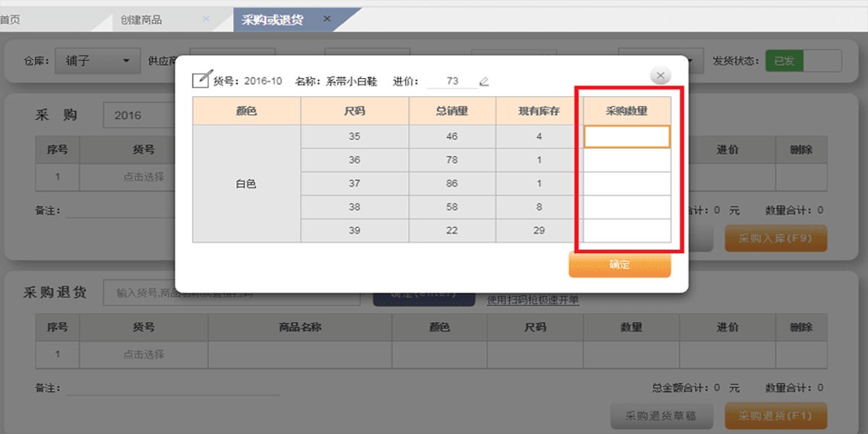Close the 采购或退货 tab with its X
The height and width of the screenshot is (434, 868).
pos(327,20)
